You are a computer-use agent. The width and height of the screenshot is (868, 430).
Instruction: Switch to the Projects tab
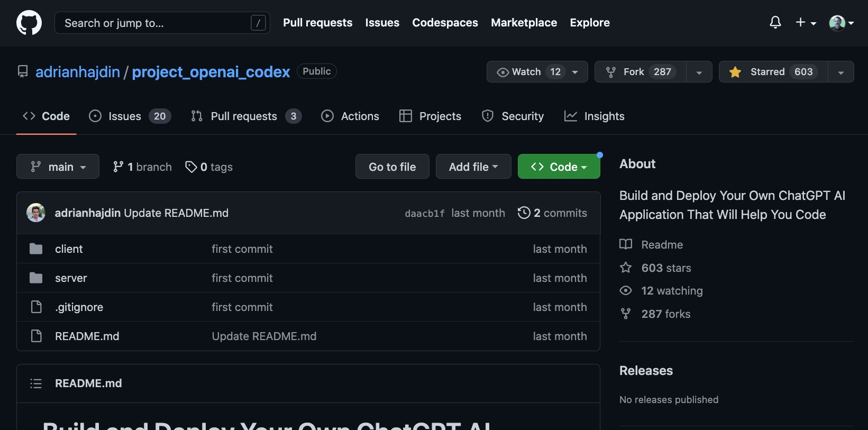(430, 116)
